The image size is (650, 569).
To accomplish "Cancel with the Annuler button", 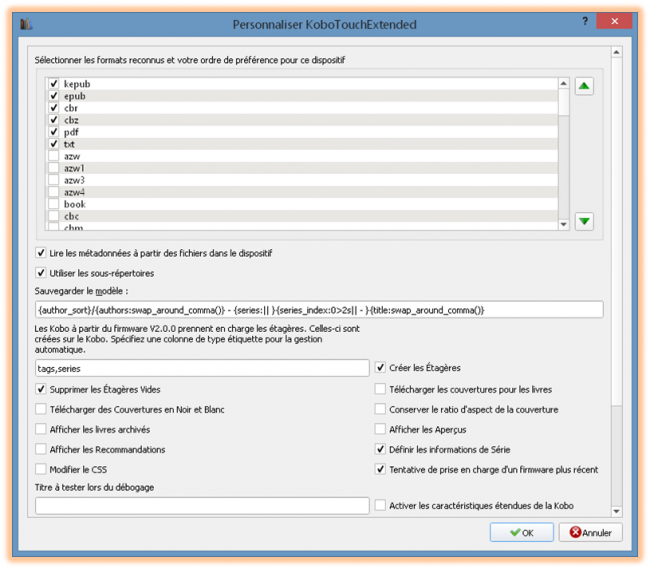I will coord(591,533).
